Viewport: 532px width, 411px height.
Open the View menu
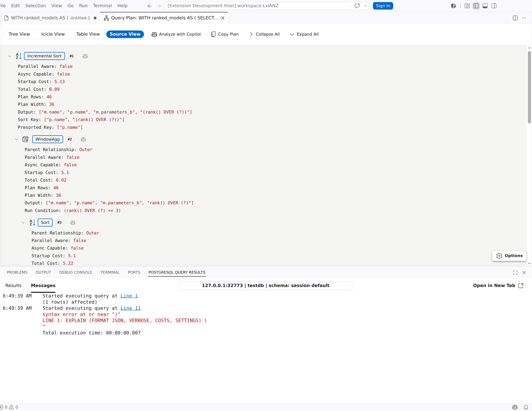click(57, 6)
